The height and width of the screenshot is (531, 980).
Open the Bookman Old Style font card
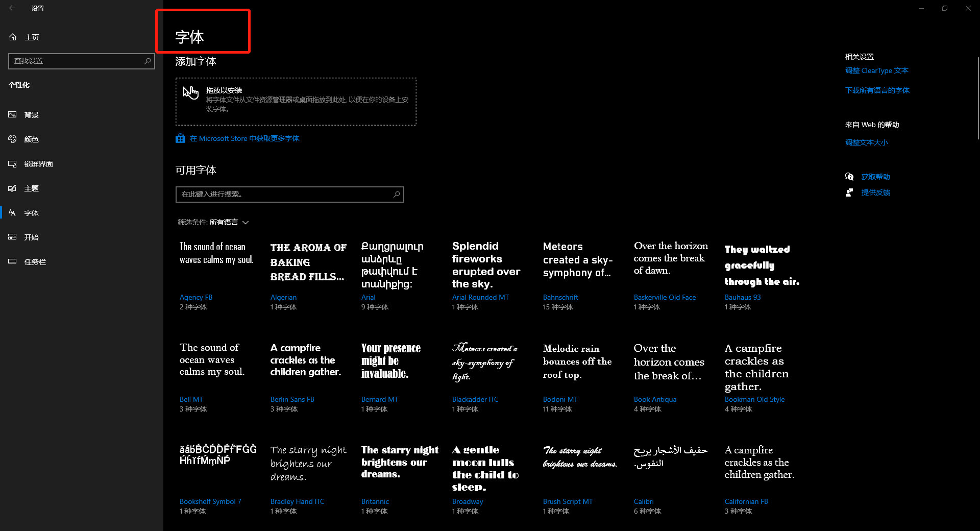pyautogui.click(x=762, y=378)
